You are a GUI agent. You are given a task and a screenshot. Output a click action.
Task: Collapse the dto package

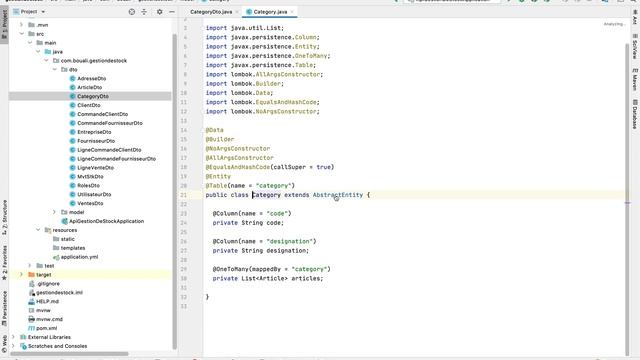point(54,70)
